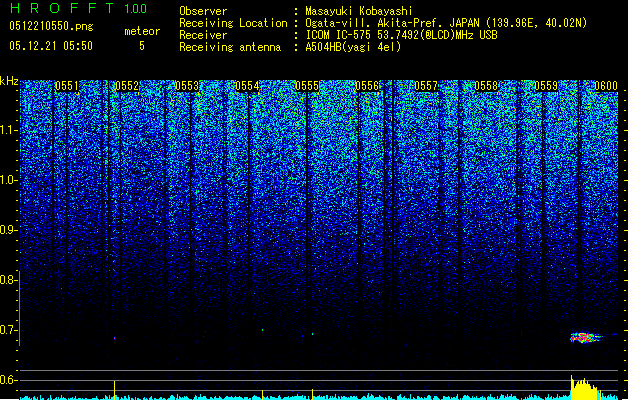Click the receiver text ICOM IC-575
Screen dimensions: 629x400
click(x=339, y=35)
